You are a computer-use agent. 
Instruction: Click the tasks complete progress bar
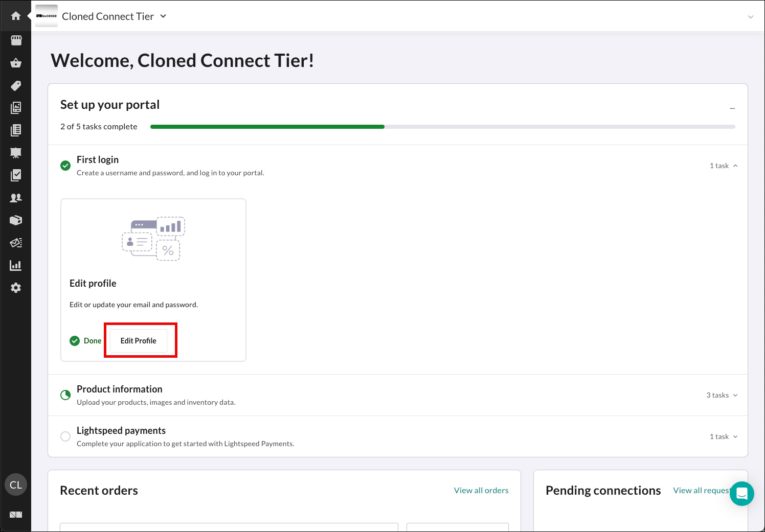coord(442,127)
